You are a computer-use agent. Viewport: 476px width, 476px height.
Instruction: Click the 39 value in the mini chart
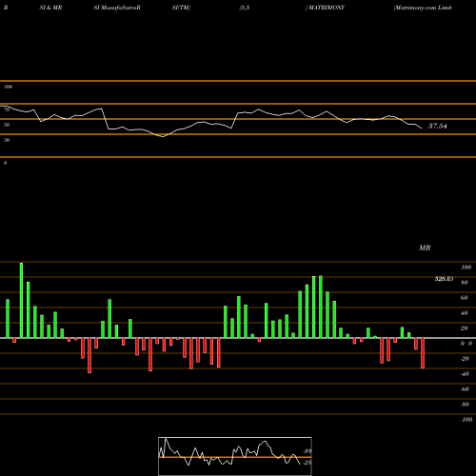pyautogui.click(x=307, y=451)
